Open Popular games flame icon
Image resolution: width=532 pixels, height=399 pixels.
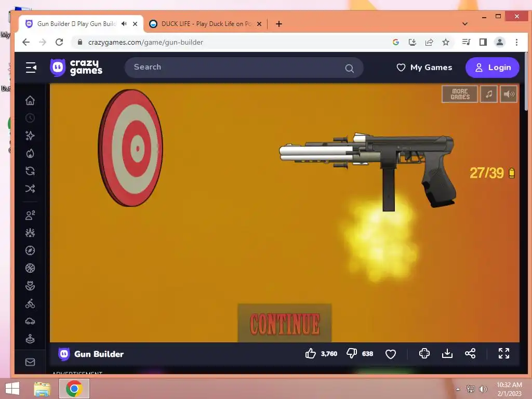[x=30, y=153]
